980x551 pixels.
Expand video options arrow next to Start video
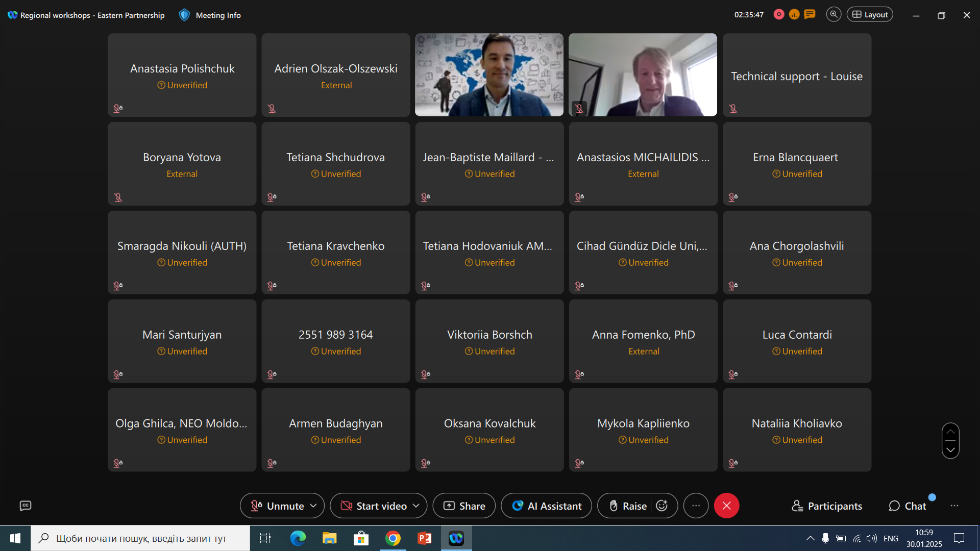[416, 506]
